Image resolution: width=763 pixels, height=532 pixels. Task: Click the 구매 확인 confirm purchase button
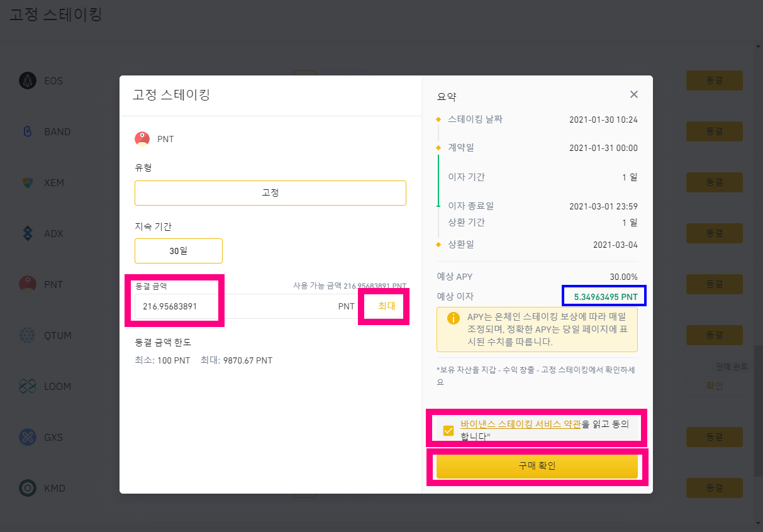[537, 467]
